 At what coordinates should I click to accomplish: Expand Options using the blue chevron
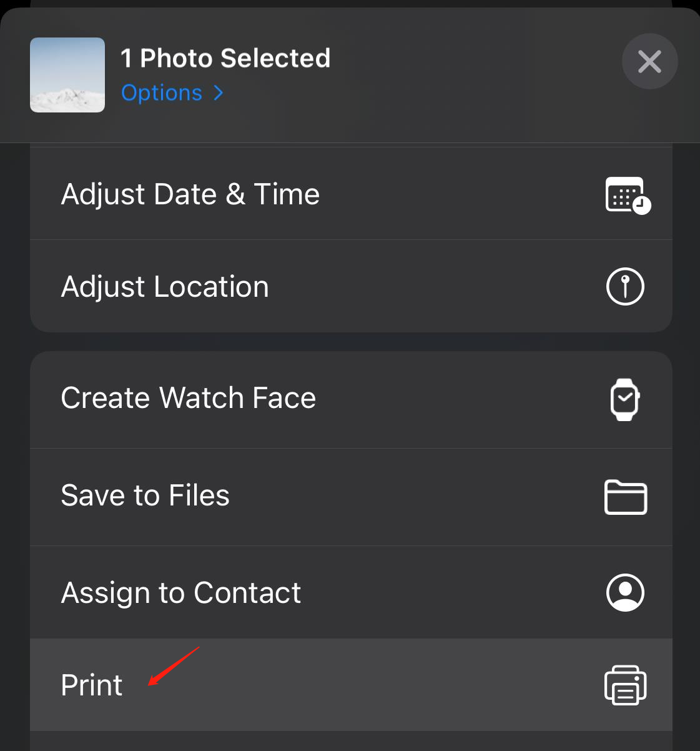[219, 92]
